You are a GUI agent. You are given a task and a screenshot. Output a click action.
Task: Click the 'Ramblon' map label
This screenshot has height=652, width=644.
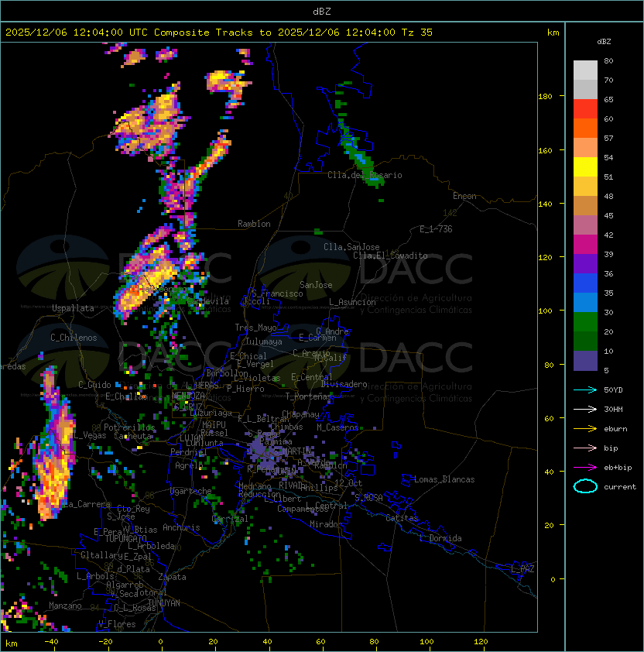point(254,224)
